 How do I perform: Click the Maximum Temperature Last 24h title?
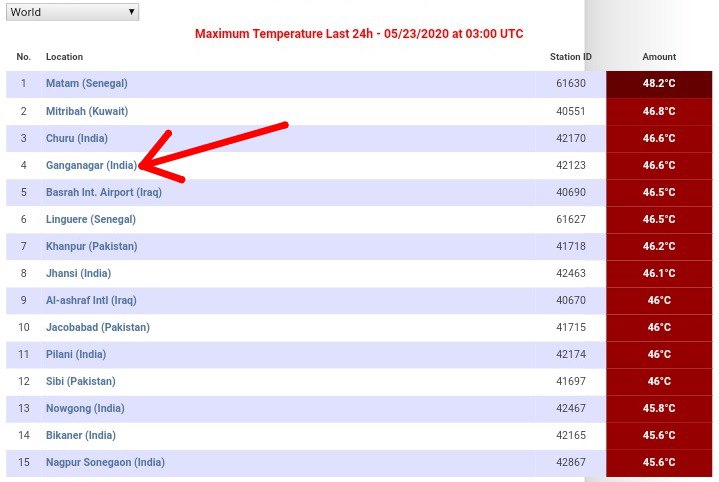click(x=359, y=34)
